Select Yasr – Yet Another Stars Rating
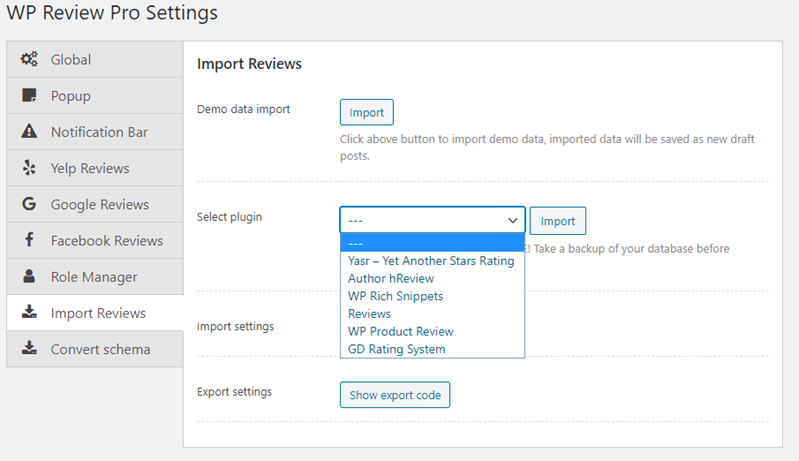 (x=432, y=261)
